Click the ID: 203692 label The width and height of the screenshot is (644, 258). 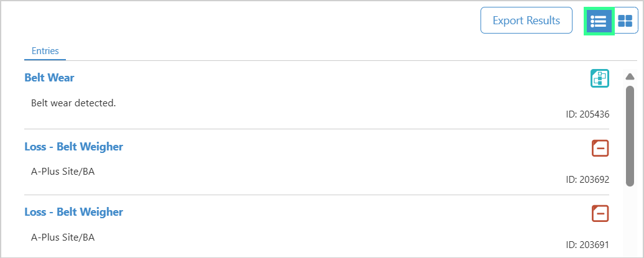[587, 180]
